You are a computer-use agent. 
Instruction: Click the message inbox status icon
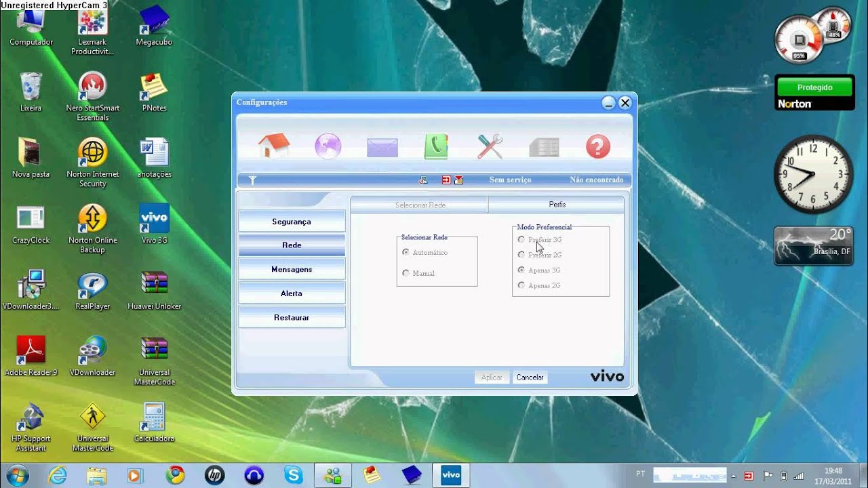[x=458, y=180]
